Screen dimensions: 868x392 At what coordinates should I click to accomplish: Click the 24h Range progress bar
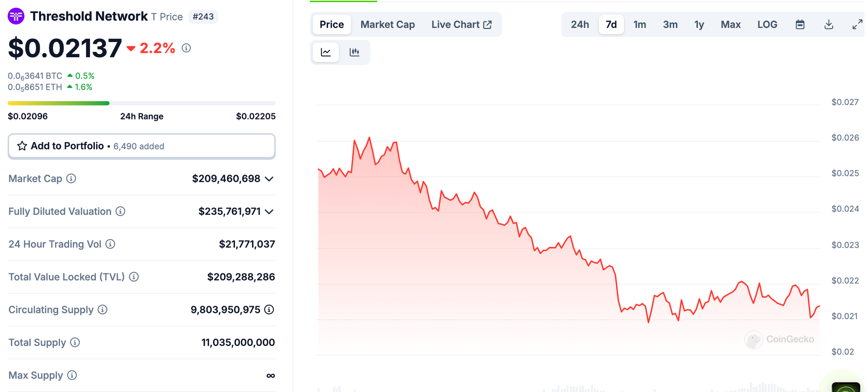[141, 103]
